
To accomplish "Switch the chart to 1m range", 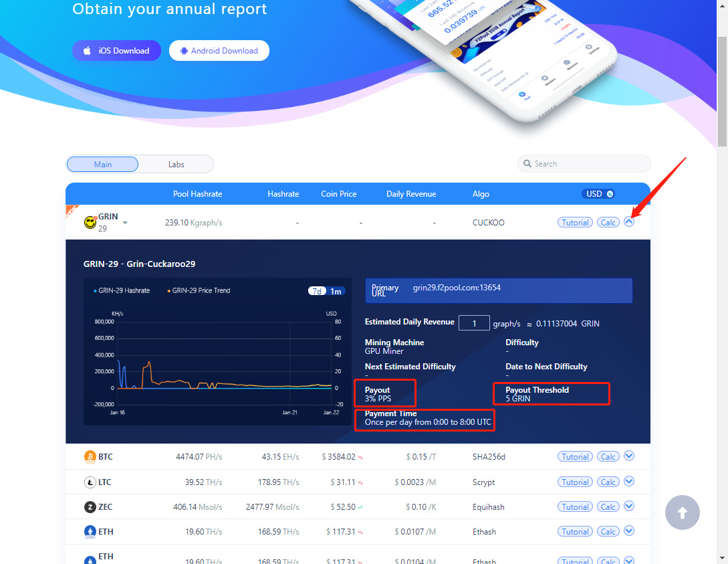I will [x=336, y=291].
